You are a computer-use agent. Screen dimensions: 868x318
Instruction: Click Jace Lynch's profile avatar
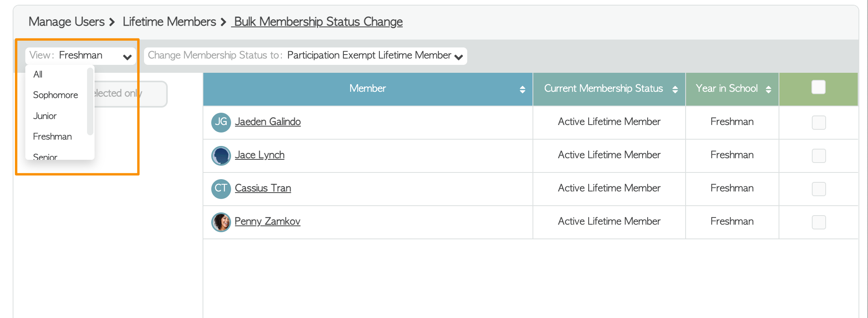pyautogui.click(x=221, y=155)
